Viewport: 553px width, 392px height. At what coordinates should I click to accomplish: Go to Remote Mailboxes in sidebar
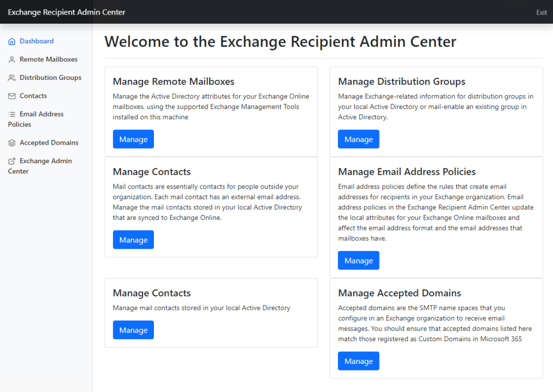(48, 59)
